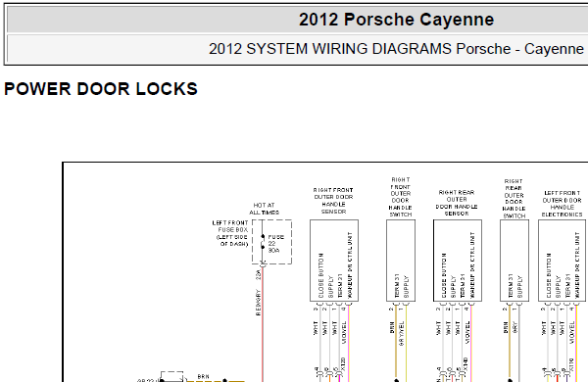Click the "X110" connector label
The width and height of the screenshot is (588, 382).
pyautogui.click(x=571, y=364)
